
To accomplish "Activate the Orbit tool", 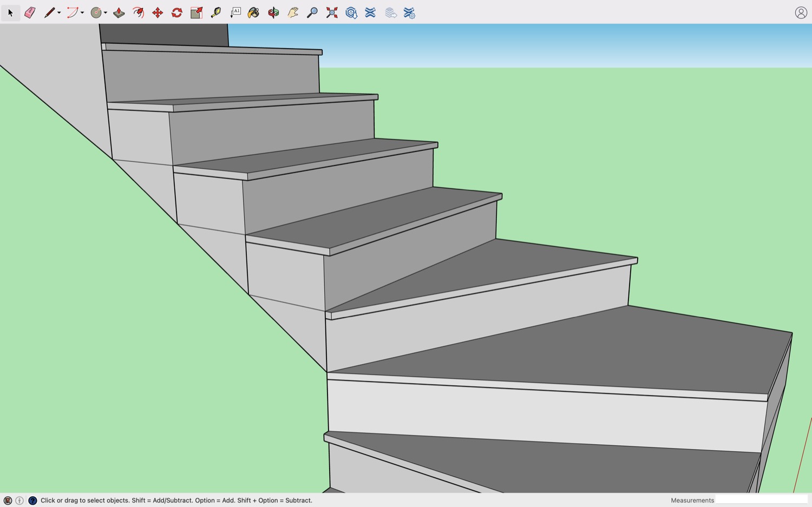I will [x=273, y=12].
